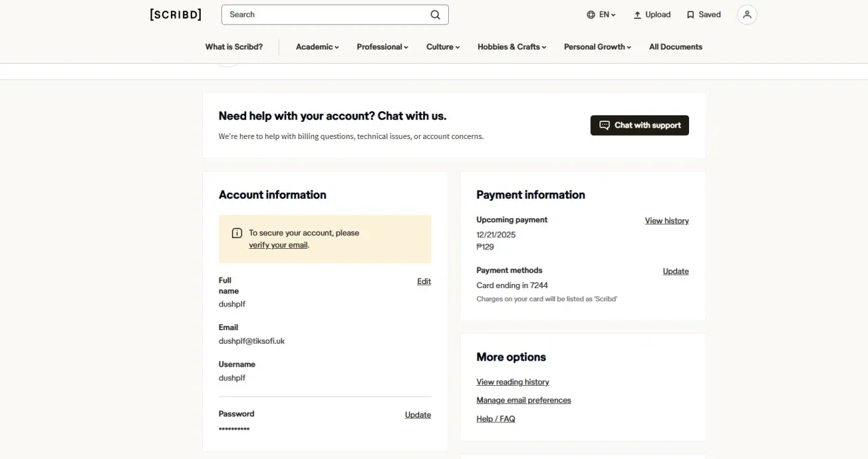The width and height of the screenshot is (868, 459).
Task: Start Chat with support
Action: (x=639, y=125)
